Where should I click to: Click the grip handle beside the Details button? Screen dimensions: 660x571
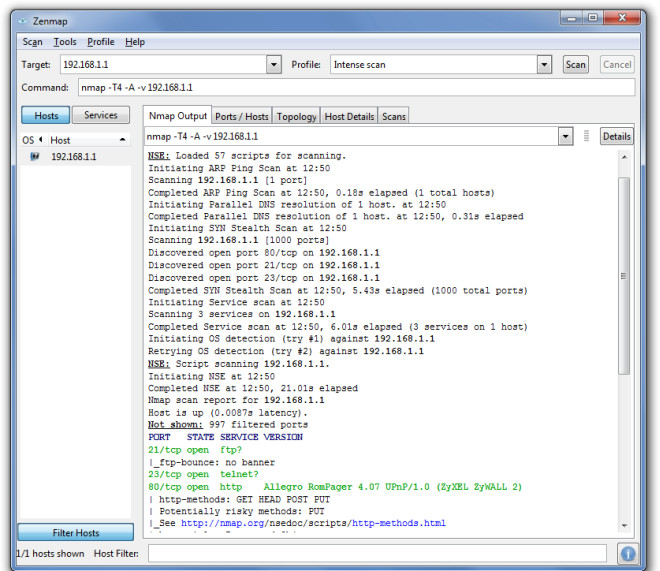(x=586, y=136)
